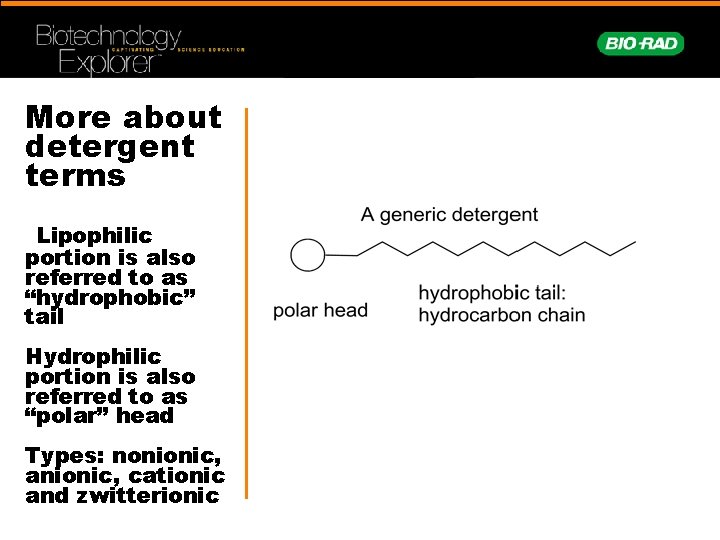Viewport: 720px width, 540px height.
Task: Click the 'Hydrophilic portion' paragraph
Action: 110,386
